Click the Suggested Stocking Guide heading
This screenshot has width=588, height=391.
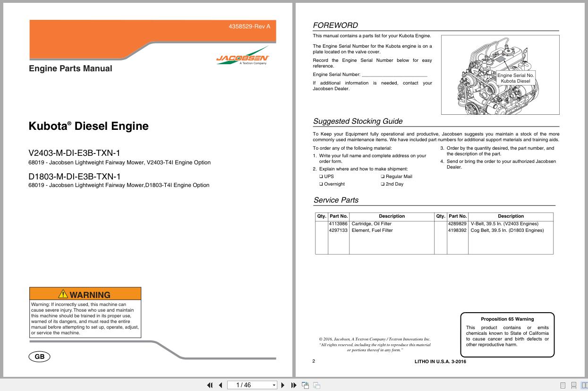(x=358, y=121)
